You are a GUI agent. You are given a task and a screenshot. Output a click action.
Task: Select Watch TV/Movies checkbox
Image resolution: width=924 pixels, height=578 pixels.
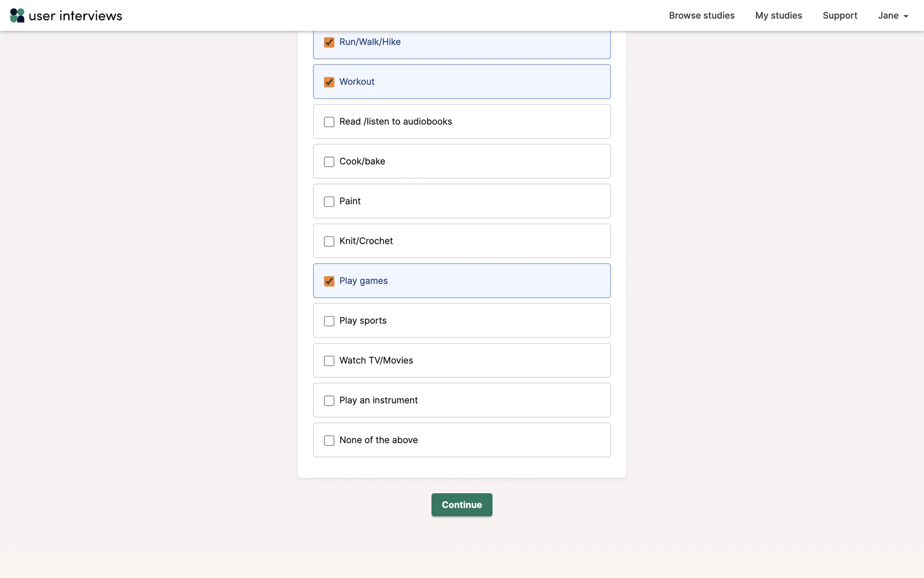pyautogui.click(x=329, y=361)
